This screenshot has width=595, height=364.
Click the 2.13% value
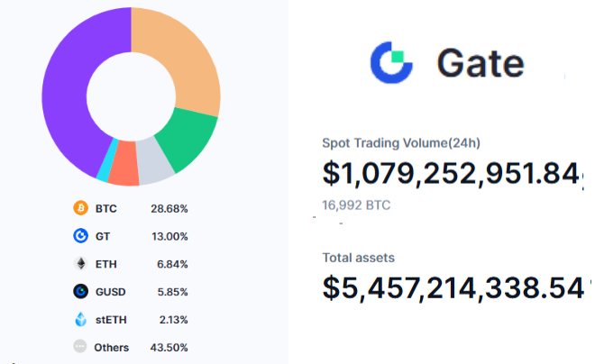click(x=173, y=320)
